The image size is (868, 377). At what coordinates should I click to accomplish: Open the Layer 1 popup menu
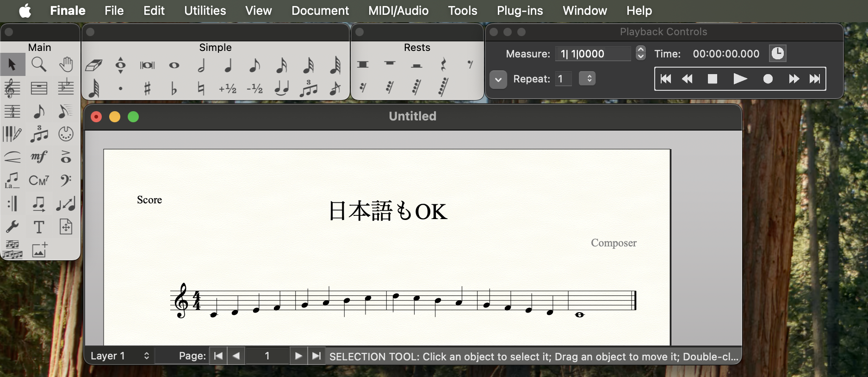tap(120, 356)
